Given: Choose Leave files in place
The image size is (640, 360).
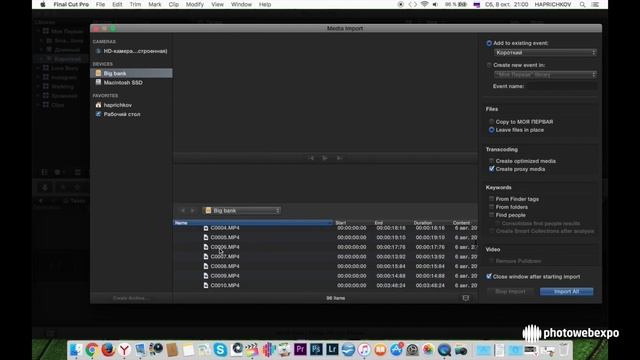Looking at the screenshot, I should [x=491, y=130].
